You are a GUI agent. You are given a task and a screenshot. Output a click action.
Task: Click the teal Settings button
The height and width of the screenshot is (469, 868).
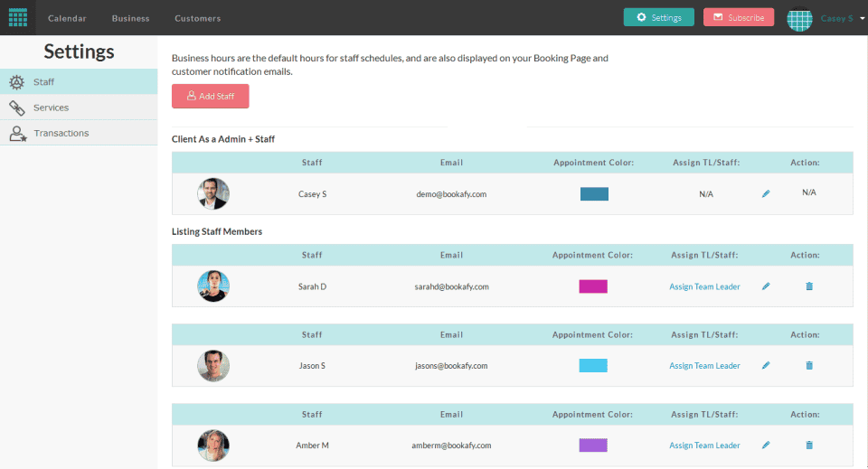[658, 17]
